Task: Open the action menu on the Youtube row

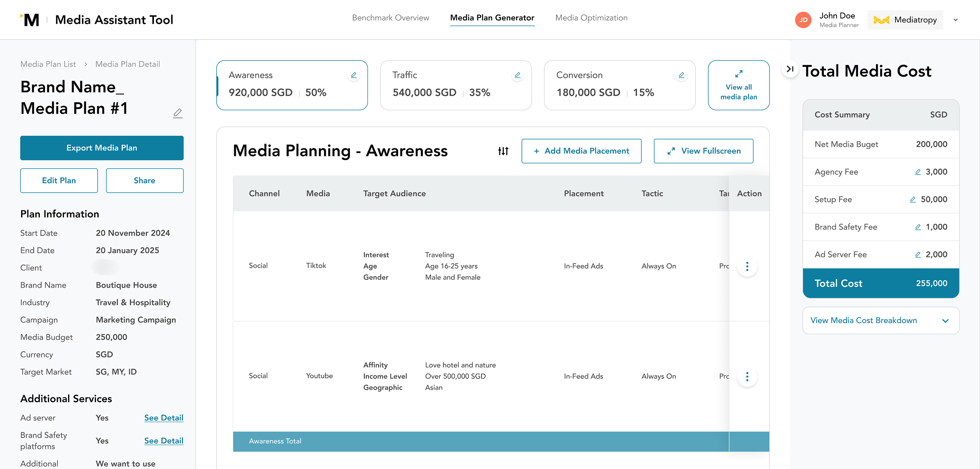Action: 747,376
